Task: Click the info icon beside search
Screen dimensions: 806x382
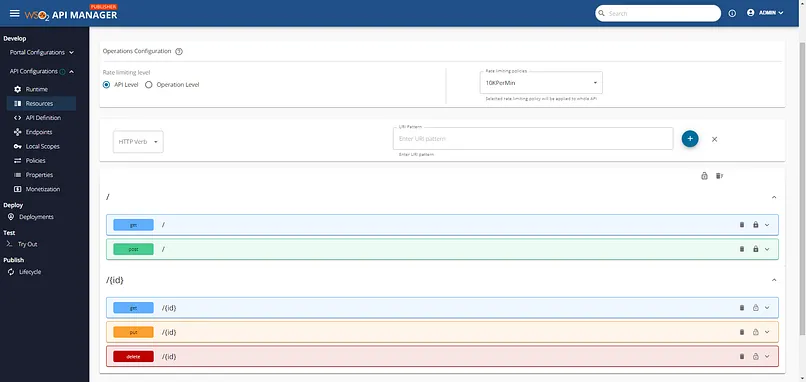Action: tap(732, 13)
